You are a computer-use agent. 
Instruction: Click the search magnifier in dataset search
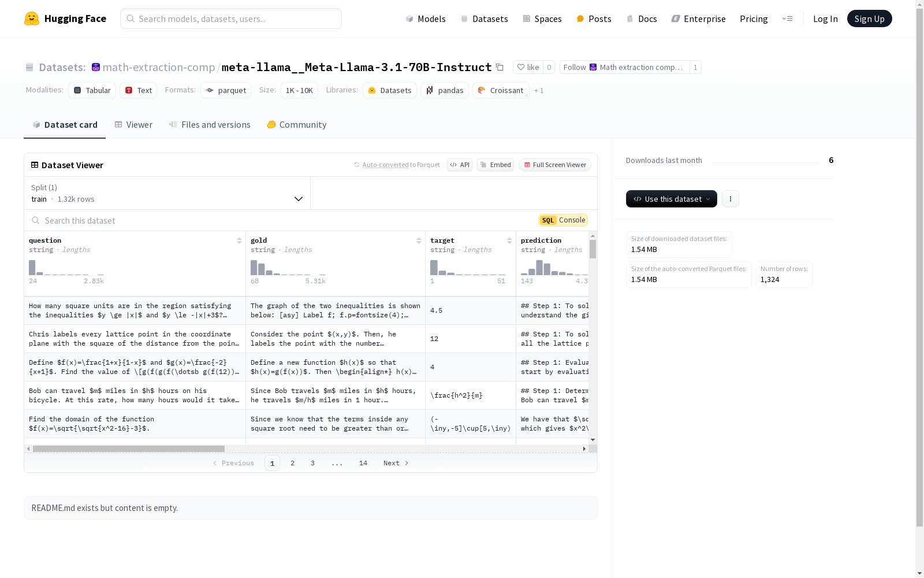coord(36,220)
